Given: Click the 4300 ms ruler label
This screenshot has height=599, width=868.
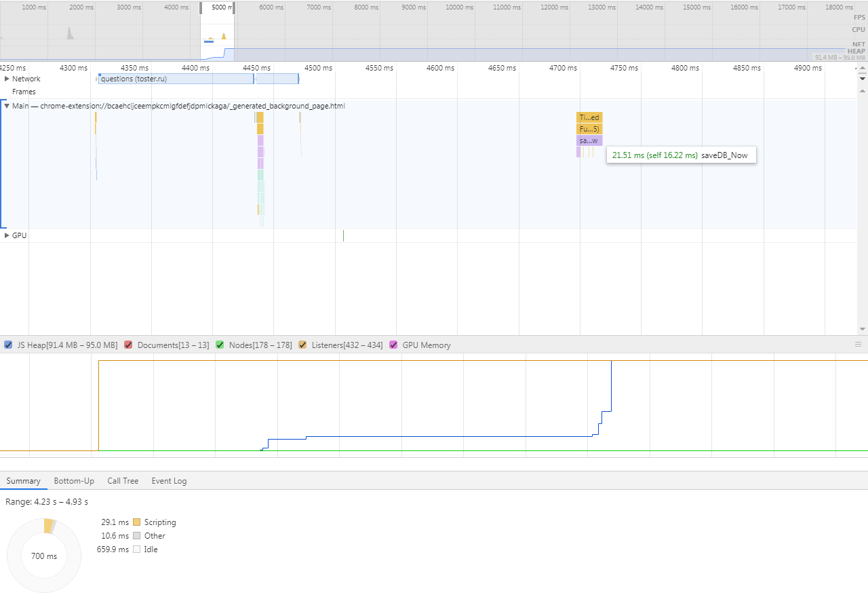Looking at the screenshot, I should 73,68.
